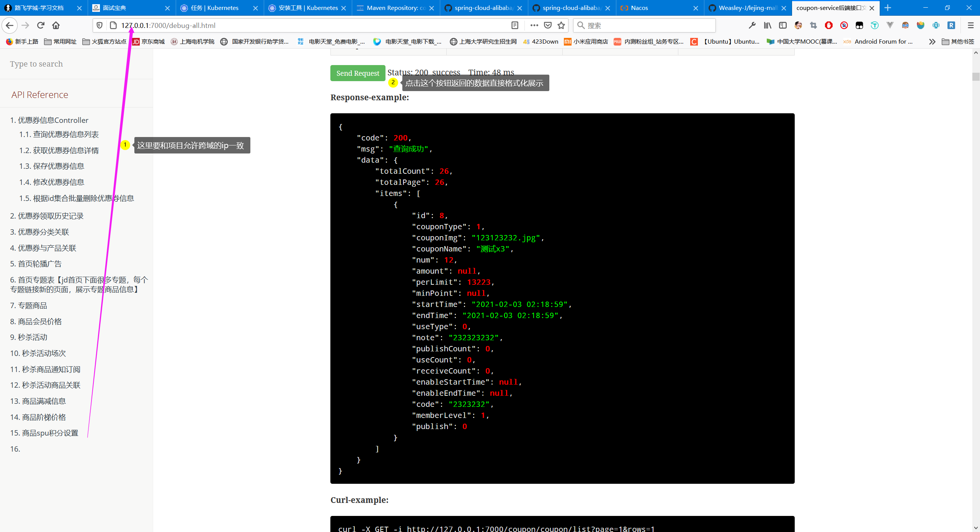This screenshot has height=532, width=980.
Task: Reload the debug-all.html page
Action: click(x=41, y=25)
